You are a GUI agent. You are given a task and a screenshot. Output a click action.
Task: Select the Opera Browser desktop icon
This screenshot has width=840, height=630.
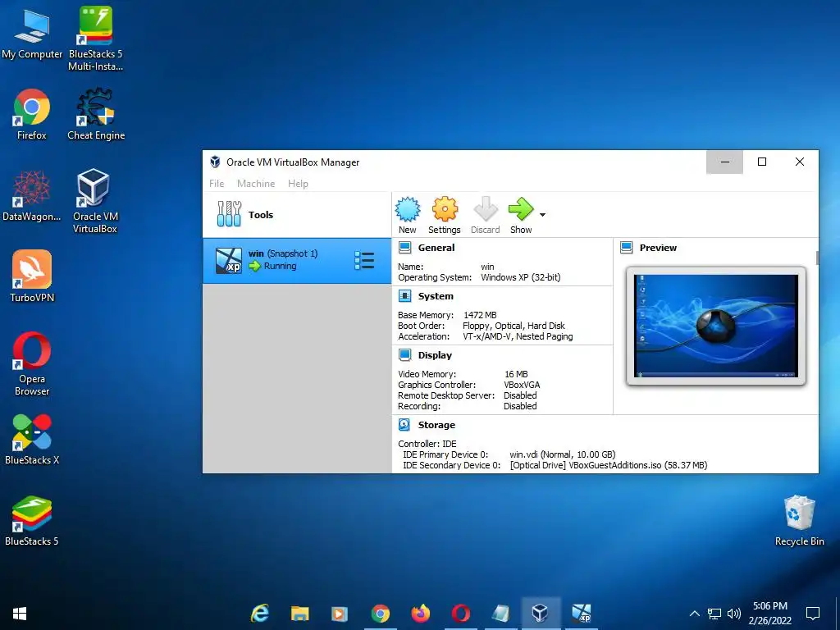point(32,364)
